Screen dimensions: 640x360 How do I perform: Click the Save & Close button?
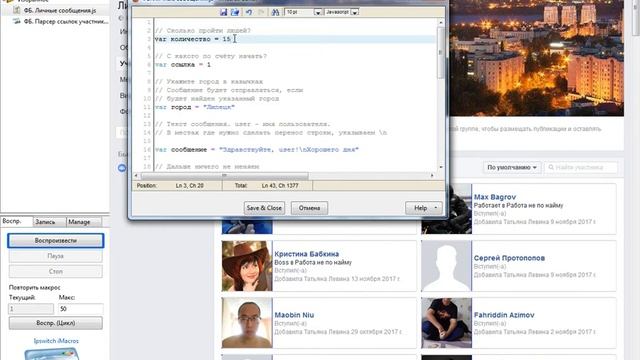pyautogui.click(x=264, y=208)
